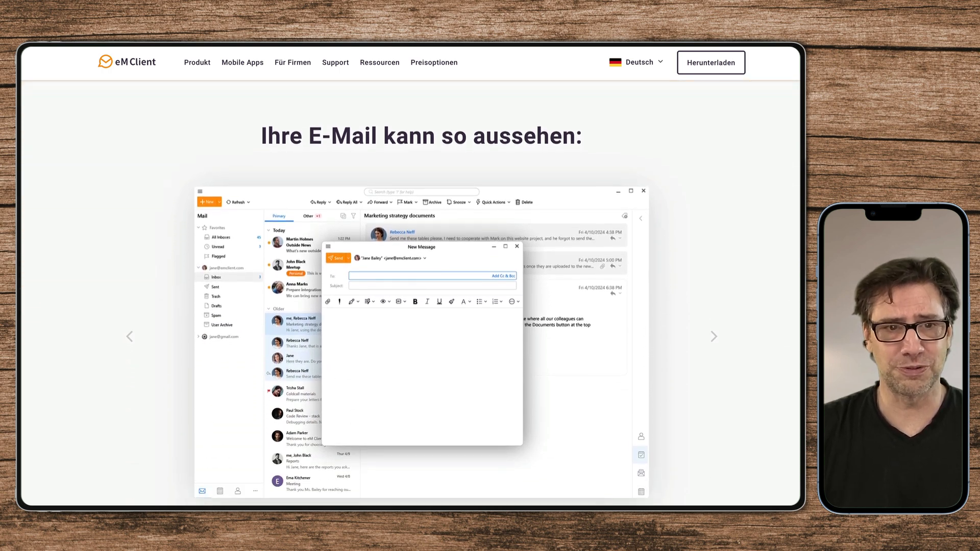The image size is (980, 551).
Task: Open the New Message window hamburger menu
Action: pos(328,246)
